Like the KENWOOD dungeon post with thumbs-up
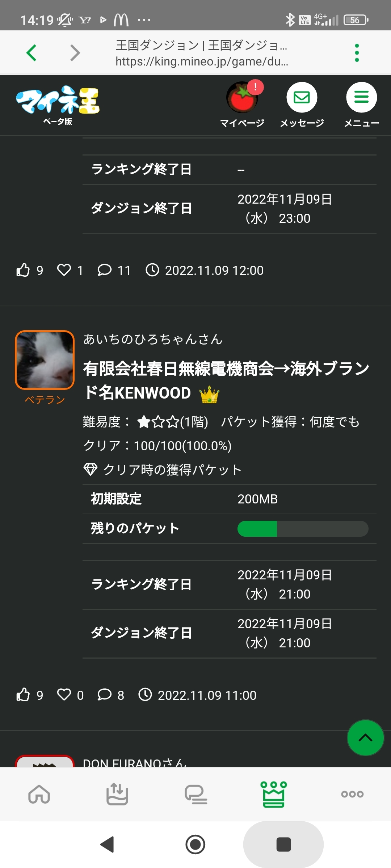Screen dimensions: 391x868 (x=23, y=695)
